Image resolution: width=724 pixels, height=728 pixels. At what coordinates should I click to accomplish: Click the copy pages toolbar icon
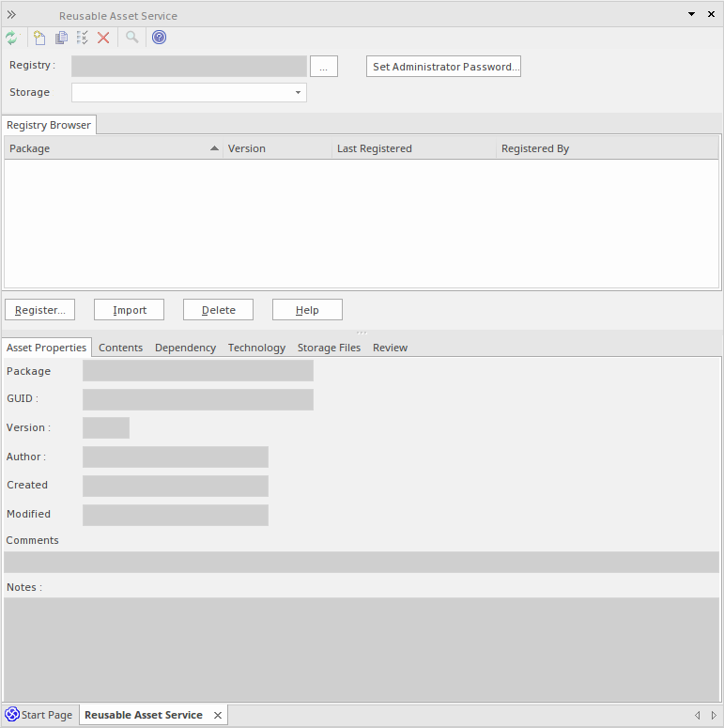point(61,38)
